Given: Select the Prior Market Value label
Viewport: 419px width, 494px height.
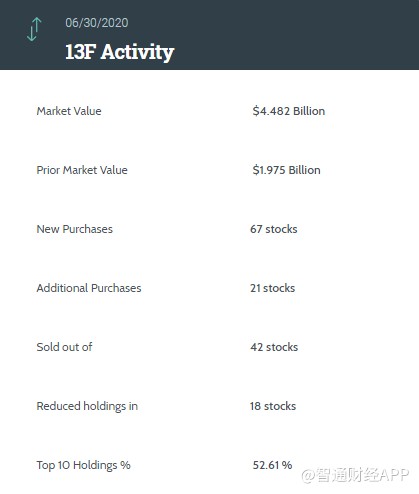Looking at the screenshot, I should tap(82, 170).
